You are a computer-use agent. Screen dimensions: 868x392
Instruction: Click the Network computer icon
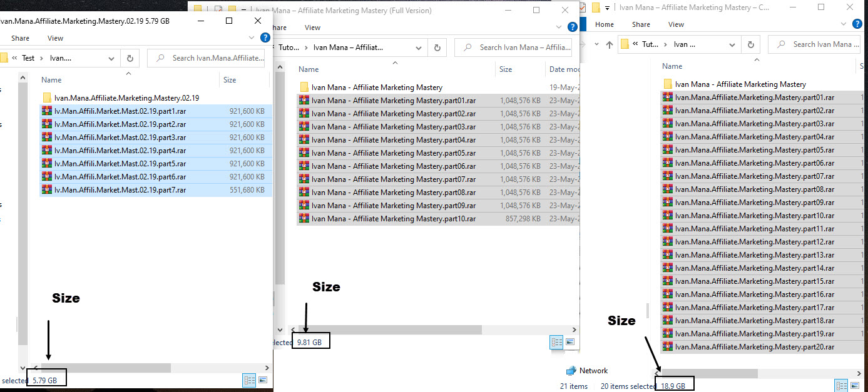(x=571, y=371)
